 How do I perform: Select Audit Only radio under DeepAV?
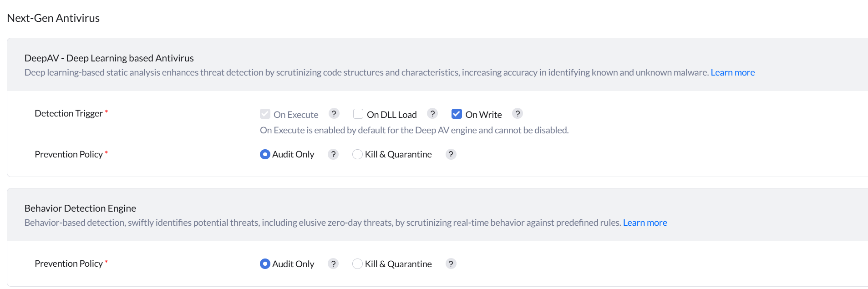point(265,155)
